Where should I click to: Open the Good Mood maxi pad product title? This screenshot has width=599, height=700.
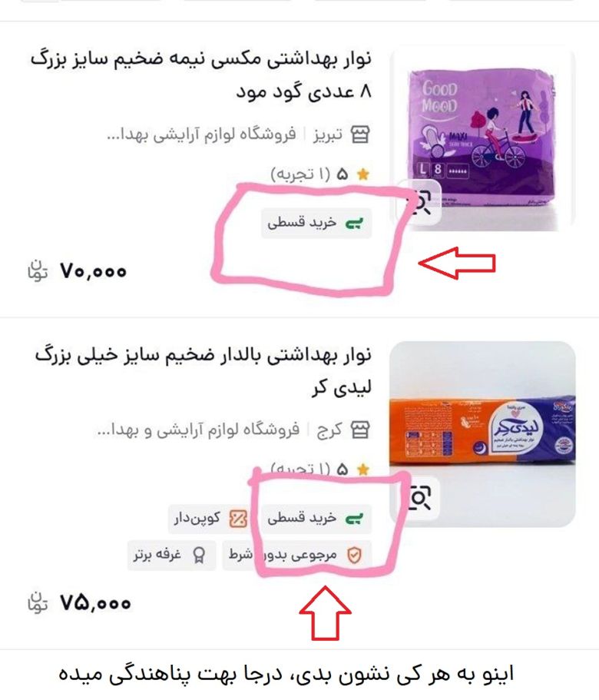[200, 75]
